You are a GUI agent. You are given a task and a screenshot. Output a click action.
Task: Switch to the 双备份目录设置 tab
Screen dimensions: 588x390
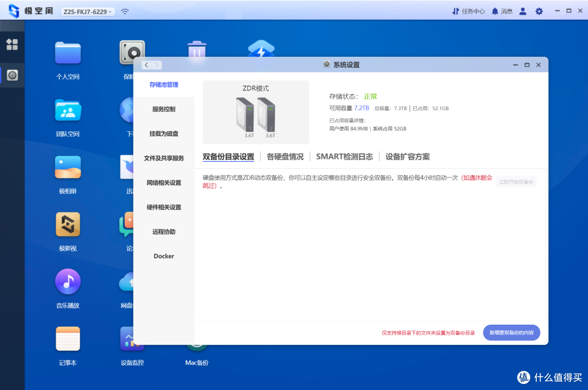coord(228,157)
